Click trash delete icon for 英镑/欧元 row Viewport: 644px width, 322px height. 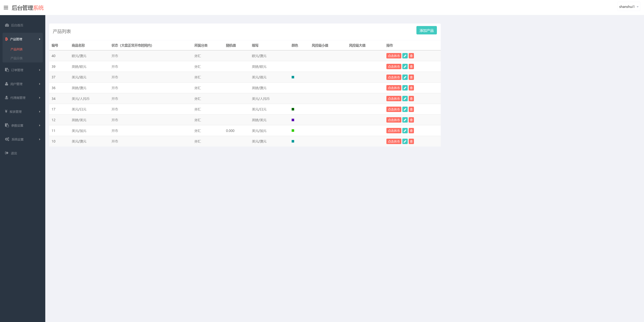[x=411, y=66]
